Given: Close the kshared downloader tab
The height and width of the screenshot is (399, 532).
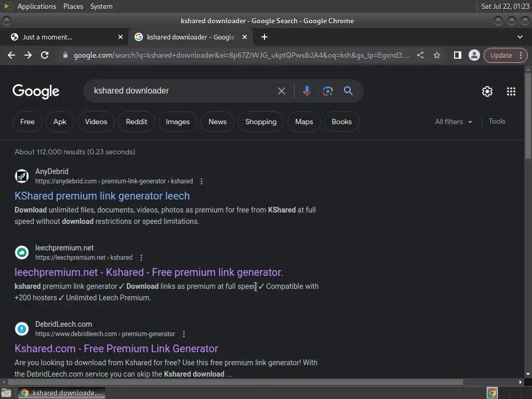Looking at the screenshot, I should [245, 37].
